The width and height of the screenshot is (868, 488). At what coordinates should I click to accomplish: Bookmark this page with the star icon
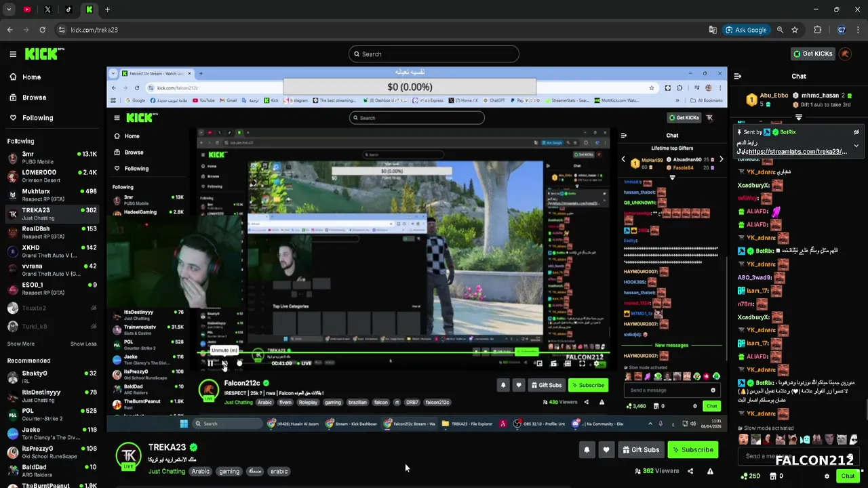[795, 30]
